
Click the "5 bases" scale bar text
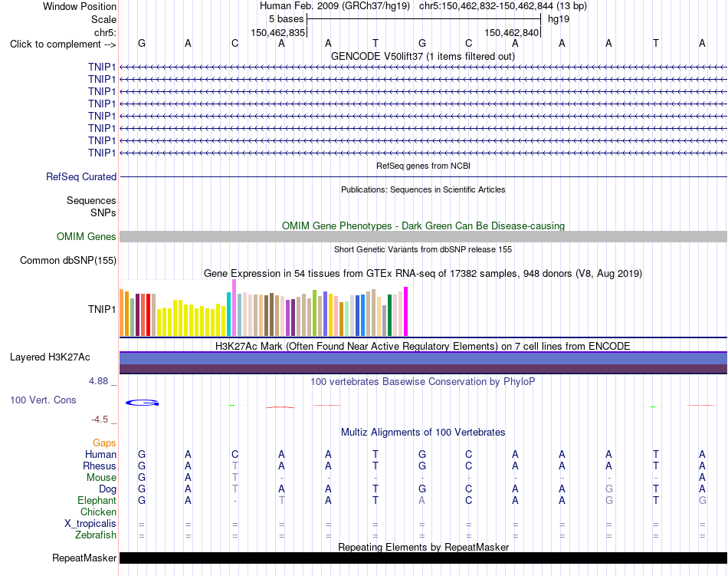(286, 19)
